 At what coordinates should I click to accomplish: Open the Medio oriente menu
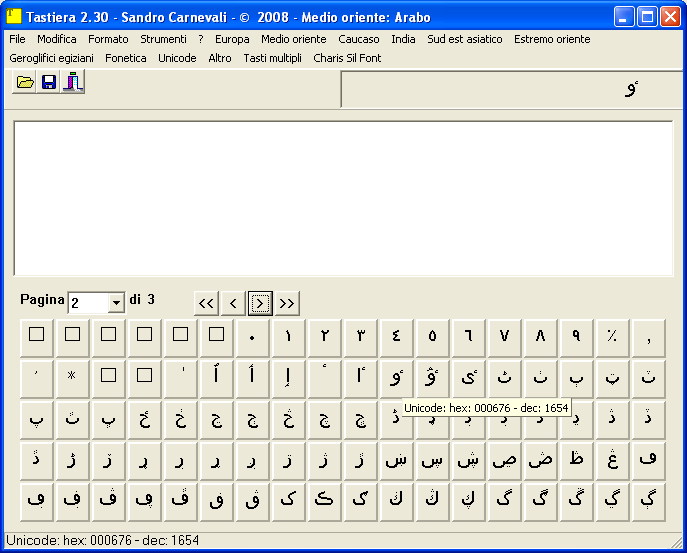[x=294, y=39]
